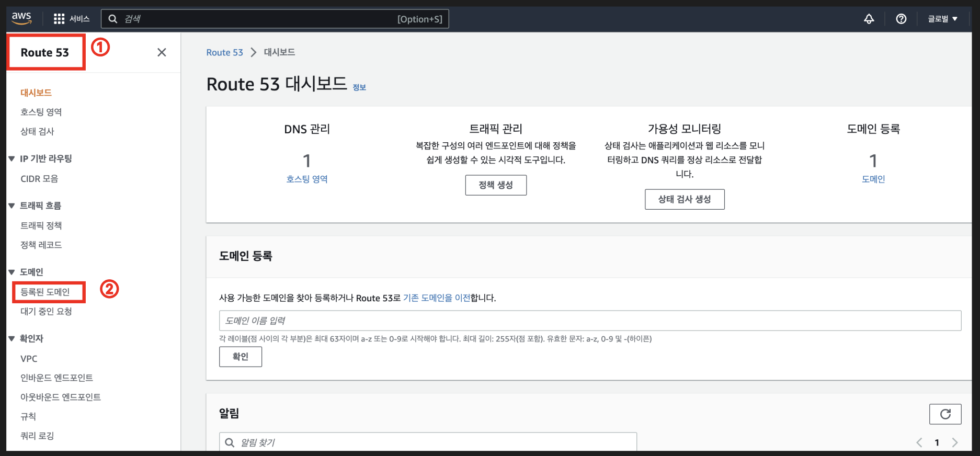
Task: Click the Route 53 breadcrumb link
Action: (x=224, y=52)
